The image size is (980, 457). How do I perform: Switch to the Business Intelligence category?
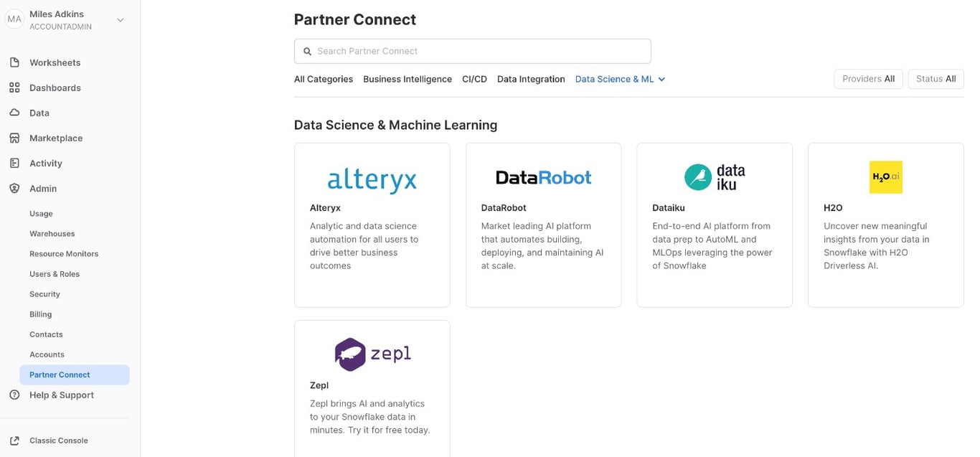(x=407, y=79)
